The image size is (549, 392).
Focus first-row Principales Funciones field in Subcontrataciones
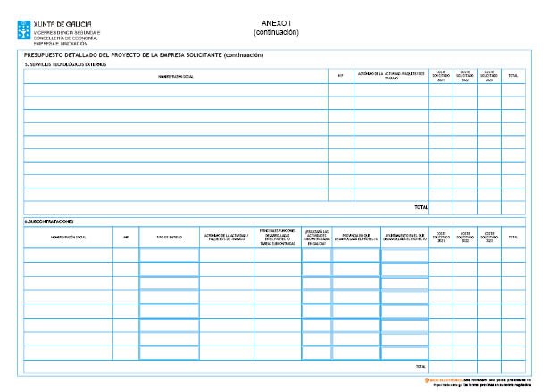coord(277,255)
